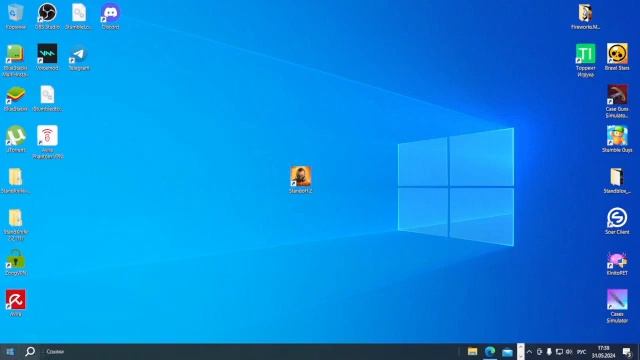Select the Stumble file icon beside BlueStacks
Image resolution: width=640 pixels, height=360 pixels.
pos(47,95)
